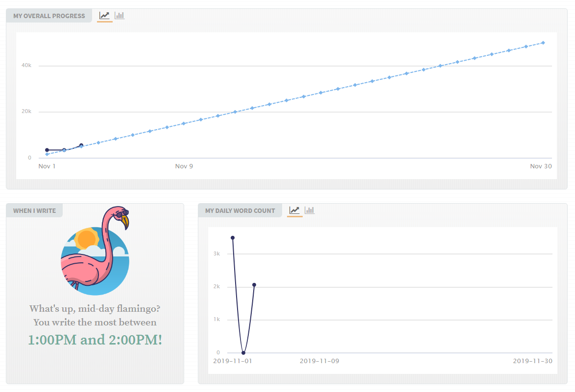Click the Nov 1 axis label on progress chart
575x392 pixels.
(x=47, y=166)
